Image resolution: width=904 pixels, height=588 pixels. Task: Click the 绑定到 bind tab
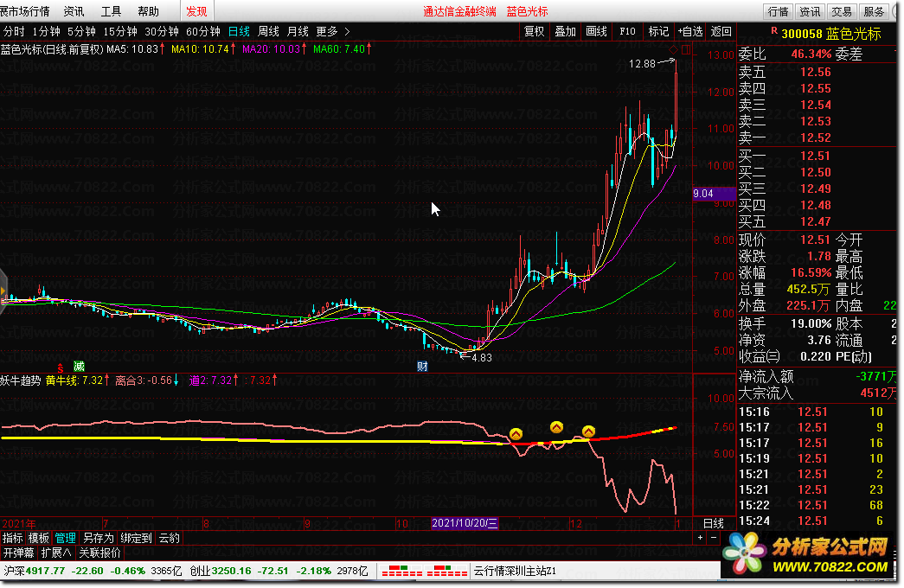click(x=136, y=538)
